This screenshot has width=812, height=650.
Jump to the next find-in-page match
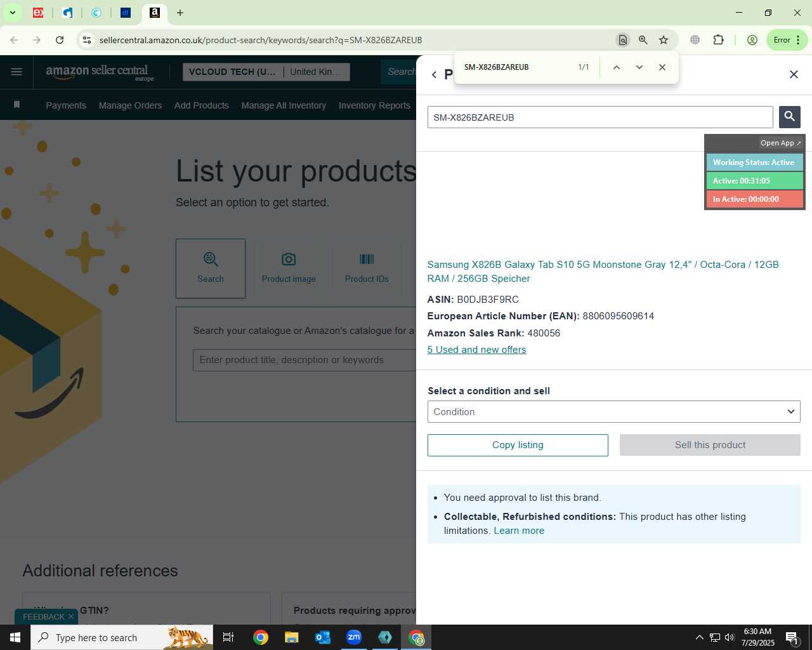coord(639,67)
